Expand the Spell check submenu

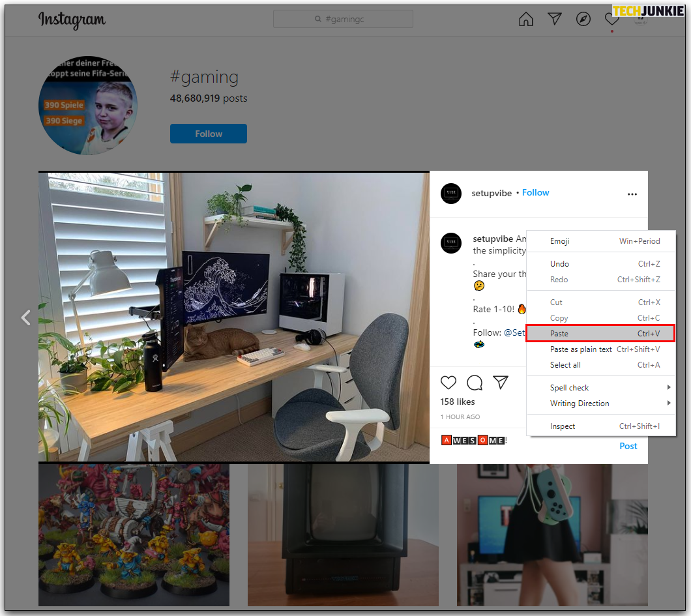point(601,388)
